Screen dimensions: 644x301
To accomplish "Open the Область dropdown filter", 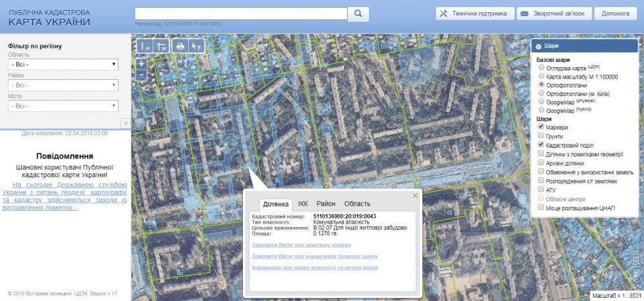I will click(x=62, y=64).
